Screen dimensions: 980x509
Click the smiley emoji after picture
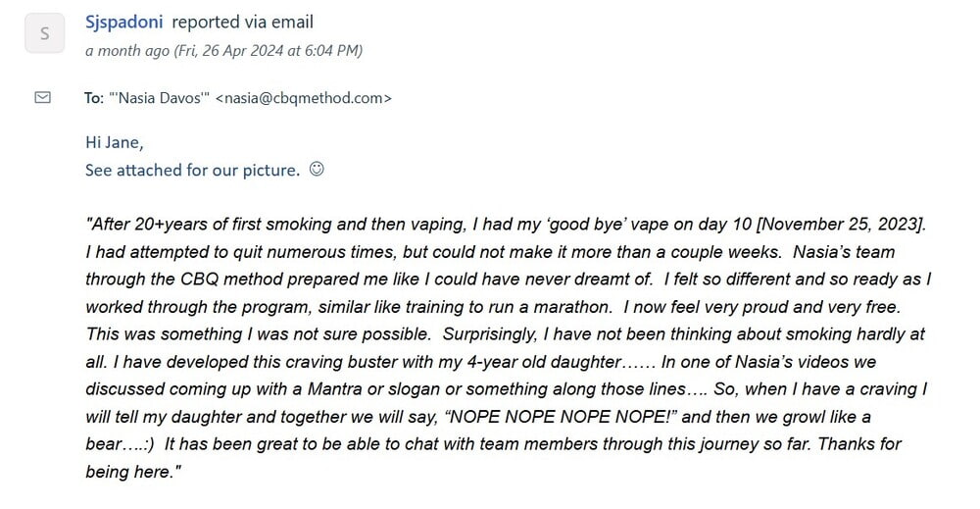tap(316, 170)
